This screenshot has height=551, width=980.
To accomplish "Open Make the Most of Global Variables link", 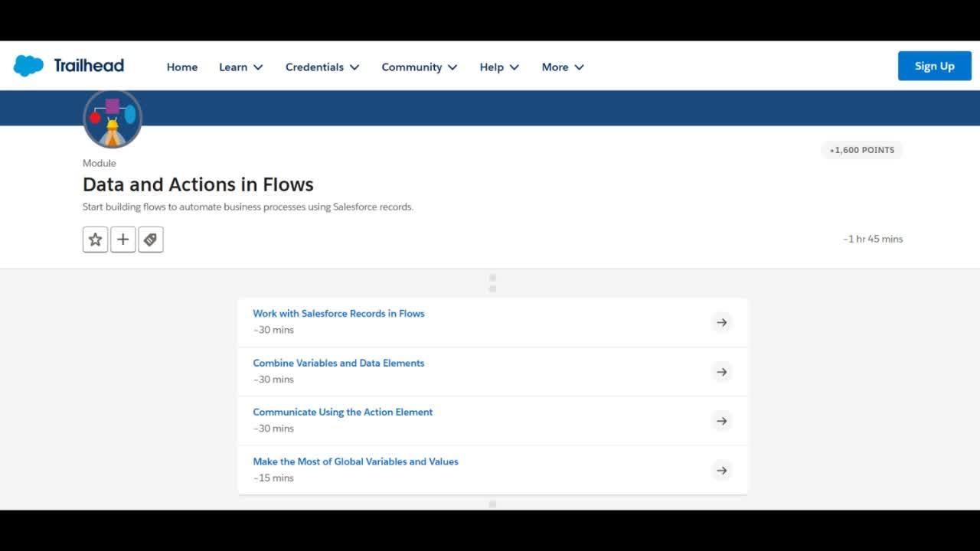I will (355, 462).
